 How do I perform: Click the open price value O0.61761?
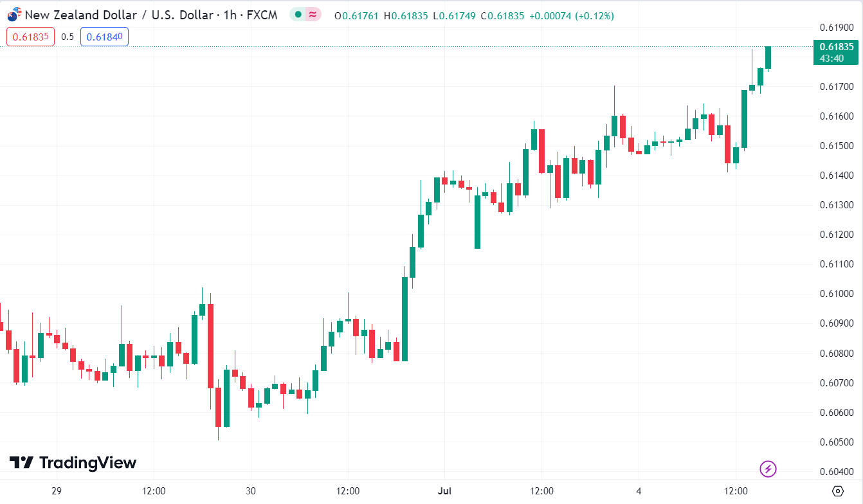click(358, 15)
